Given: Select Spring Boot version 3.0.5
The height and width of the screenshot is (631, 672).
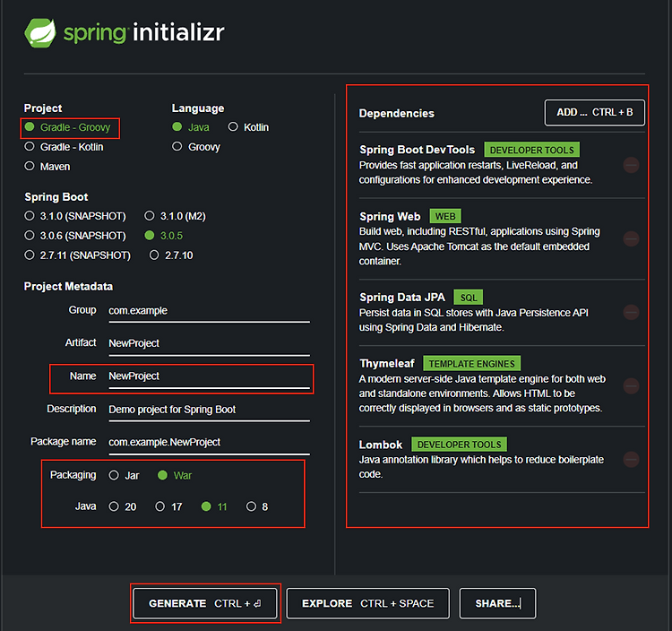Looking at the screenshot, I should (164, 236).
